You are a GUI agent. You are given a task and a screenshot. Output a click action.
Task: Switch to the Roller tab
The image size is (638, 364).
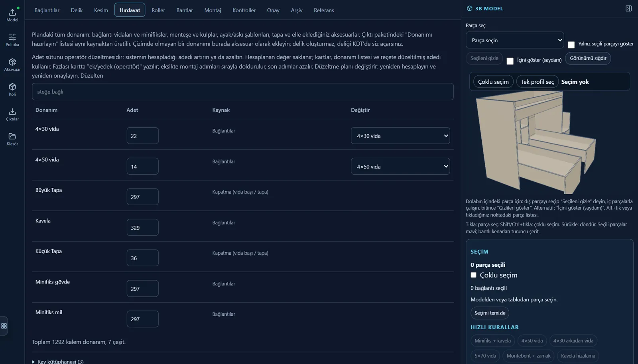click(x=158, y=10)
